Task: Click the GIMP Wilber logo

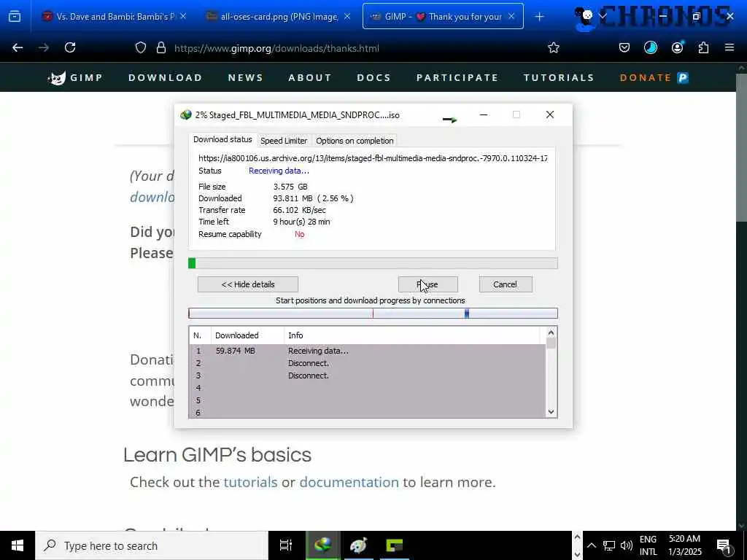Action: (57, 77)
